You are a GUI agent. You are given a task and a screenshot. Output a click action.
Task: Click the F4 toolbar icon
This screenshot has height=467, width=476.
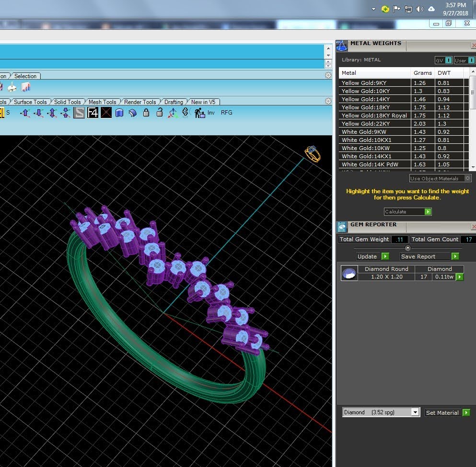93,113
